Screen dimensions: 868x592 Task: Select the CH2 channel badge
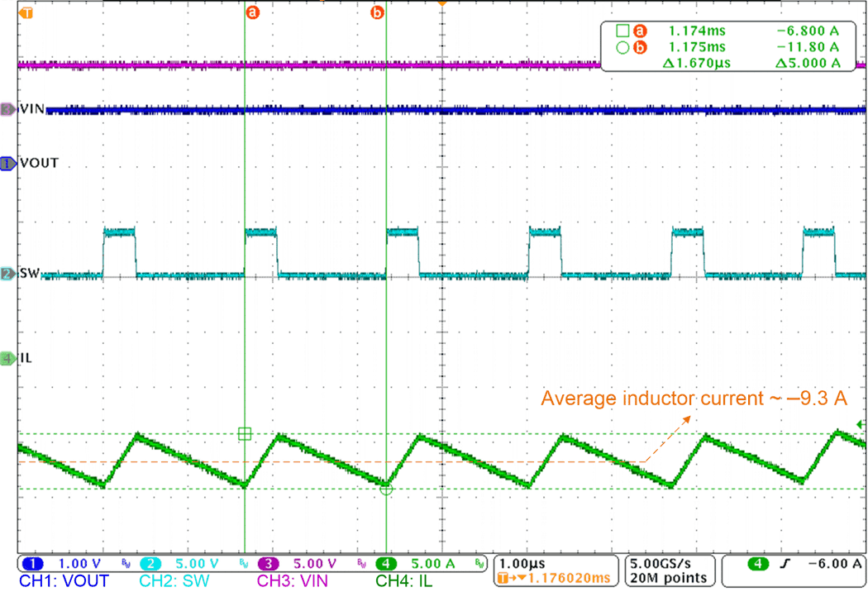pos(150,563)
